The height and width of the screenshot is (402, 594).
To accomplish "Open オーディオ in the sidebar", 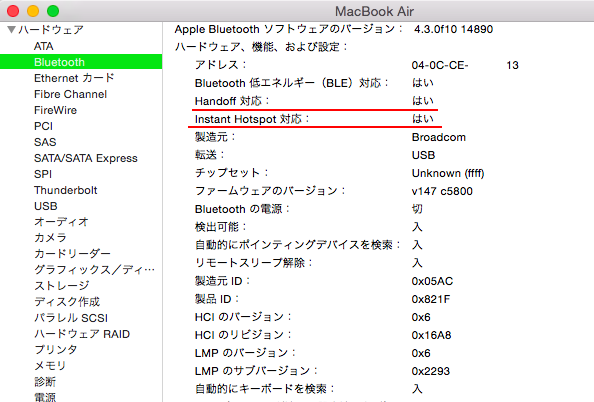I will (x=61, y=222).
